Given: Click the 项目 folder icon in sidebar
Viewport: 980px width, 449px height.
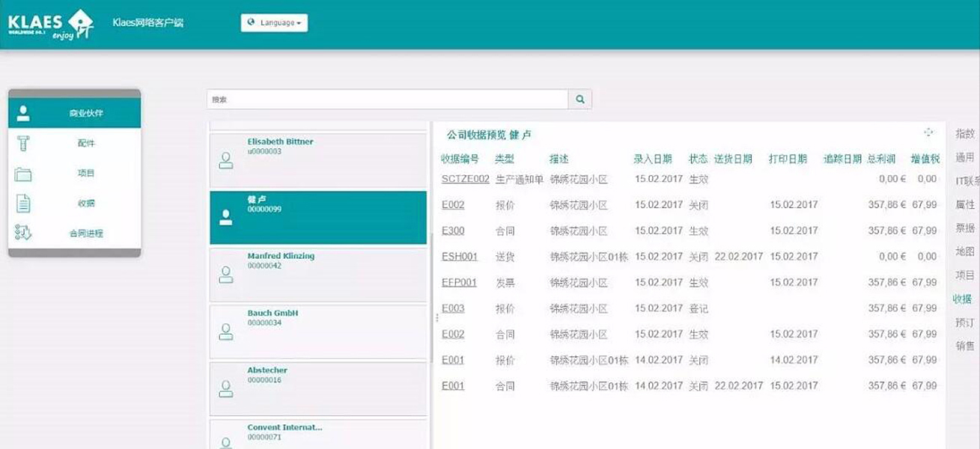Looking at the screenshot, I should click(23, 174).
